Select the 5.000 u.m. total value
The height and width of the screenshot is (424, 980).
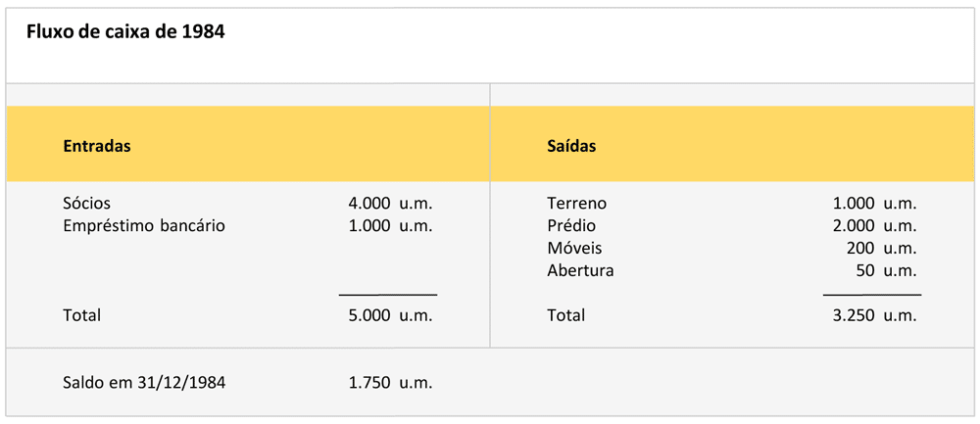tap(389, 315)
